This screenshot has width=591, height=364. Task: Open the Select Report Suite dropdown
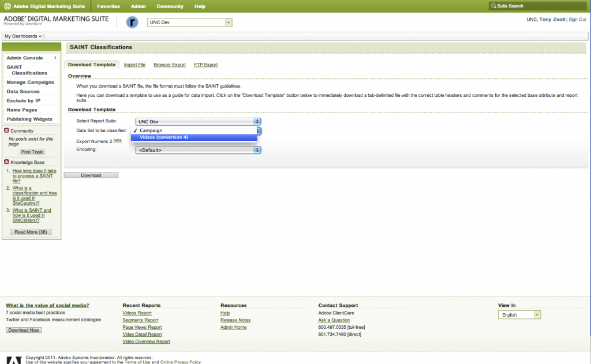pos(199,122)
